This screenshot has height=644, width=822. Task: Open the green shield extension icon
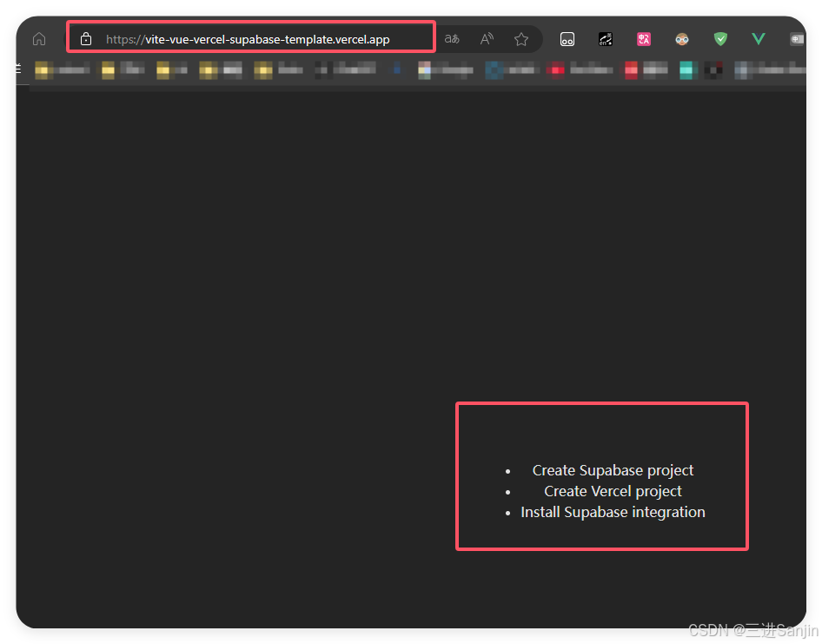pos(721,39)
